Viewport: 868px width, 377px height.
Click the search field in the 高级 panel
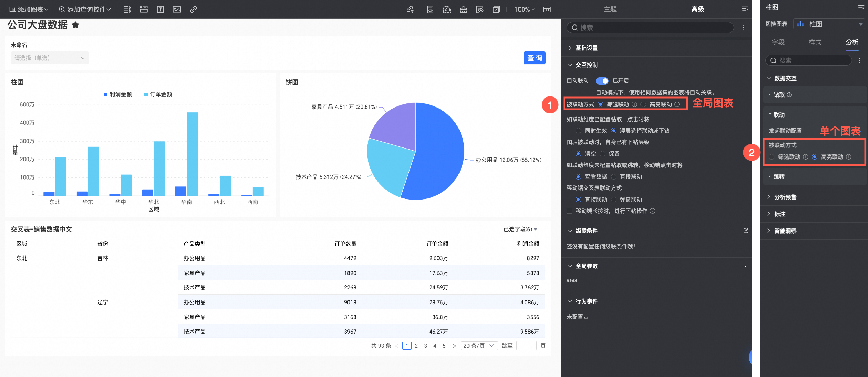(650, 28)
